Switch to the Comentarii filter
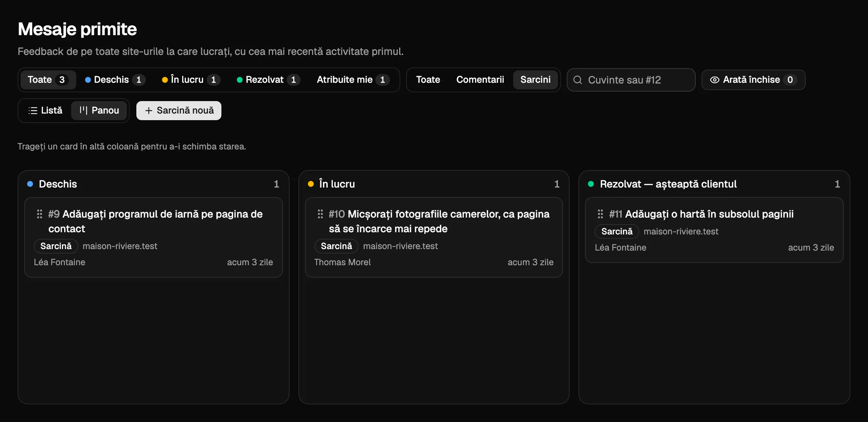The image size is (868, 422). coord(480,80)
